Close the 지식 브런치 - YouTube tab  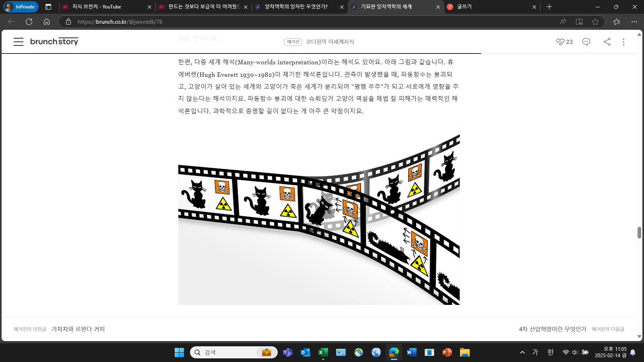(x=149, y=7)
